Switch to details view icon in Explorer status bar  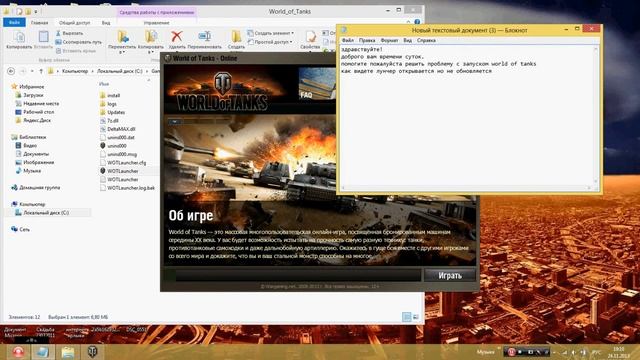point(407,317)
